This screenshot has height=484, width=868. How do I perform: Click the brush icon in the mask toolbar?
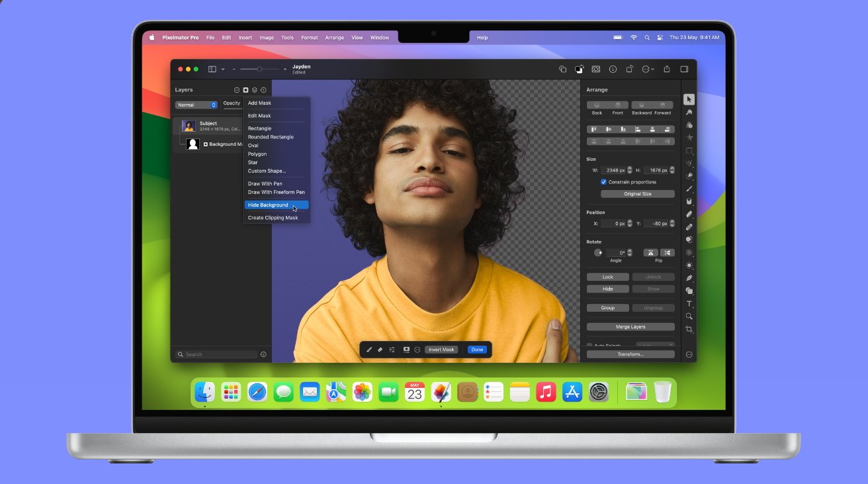tap(369, 350)
